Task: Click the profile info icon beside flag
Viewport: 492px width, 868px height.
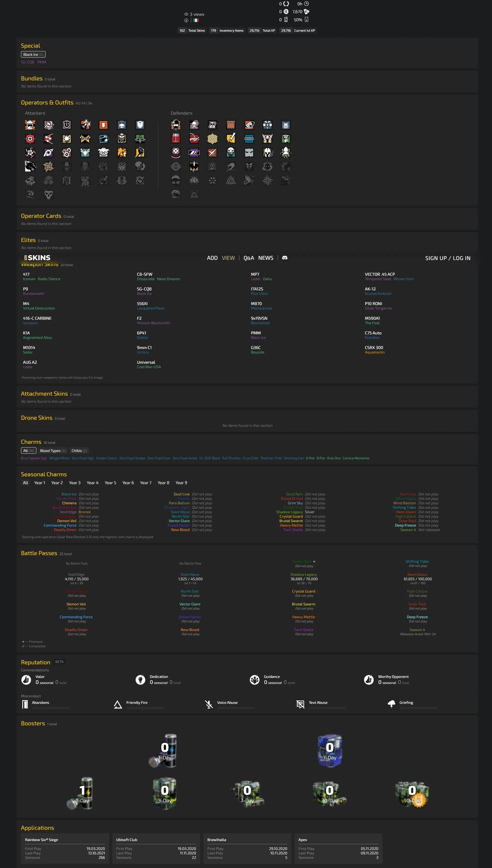Action: tap(186, 20)
